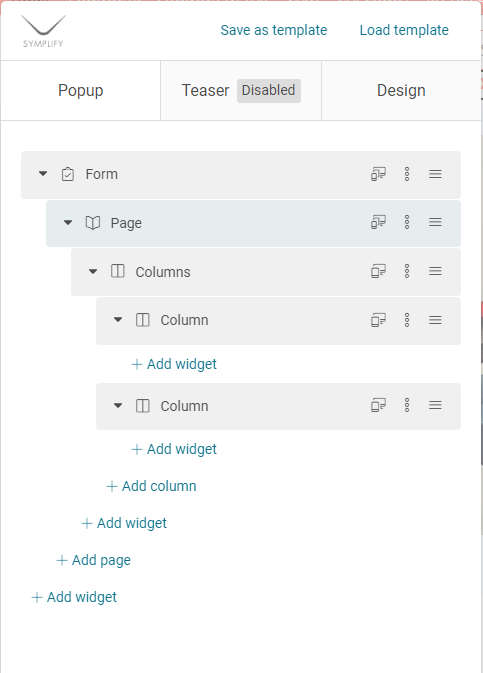Open device visibility icon on Form row

(x=378, y=174)
